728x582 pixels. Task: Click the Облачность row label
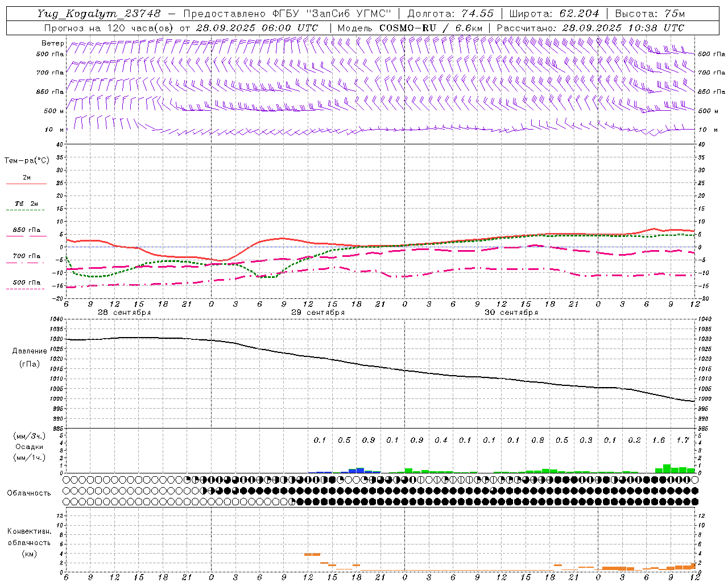pos(29,493)
